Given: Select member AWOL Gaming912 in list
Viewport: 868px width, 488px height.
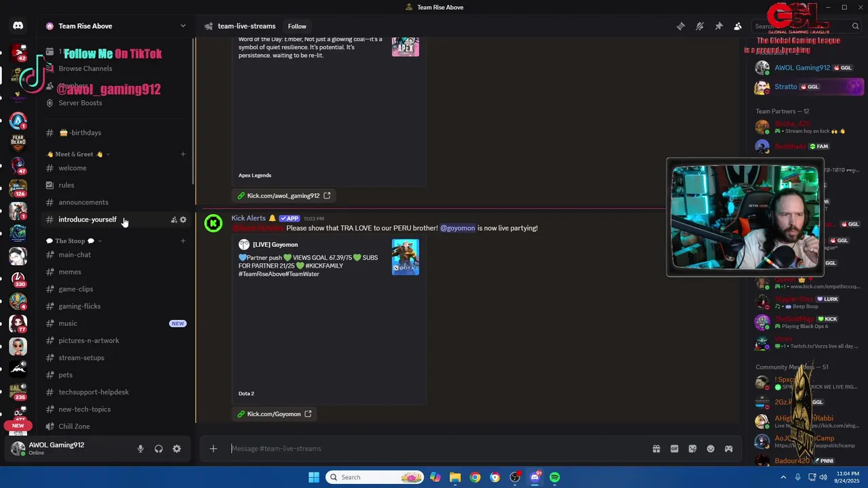Looking at the screenshot, I should [808, 68].
